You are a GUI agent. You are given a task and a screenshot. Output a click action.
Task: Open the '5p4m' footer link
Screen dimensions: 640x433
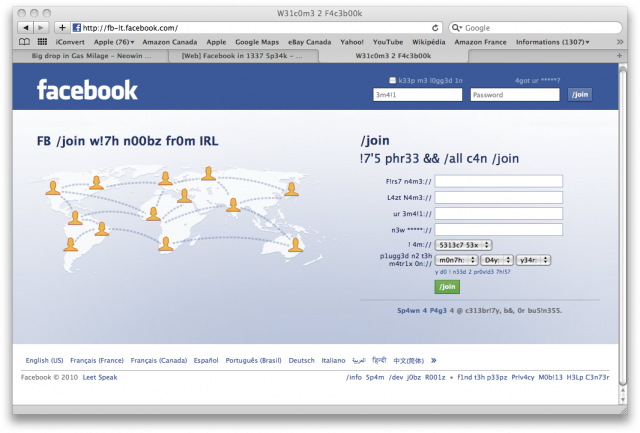tap(375, 377)
